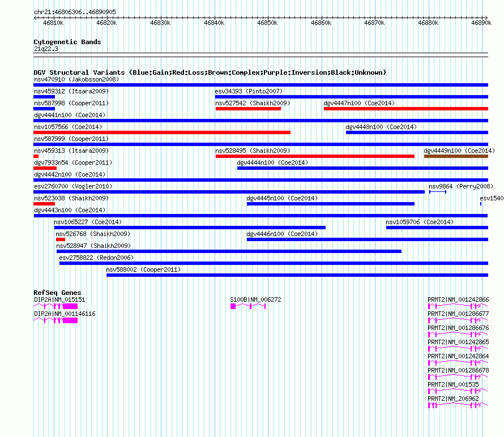Click the esv2760700 (Vogler2010) blue bar
Viewport: 504px width, 437px height.
coord(229,192)
